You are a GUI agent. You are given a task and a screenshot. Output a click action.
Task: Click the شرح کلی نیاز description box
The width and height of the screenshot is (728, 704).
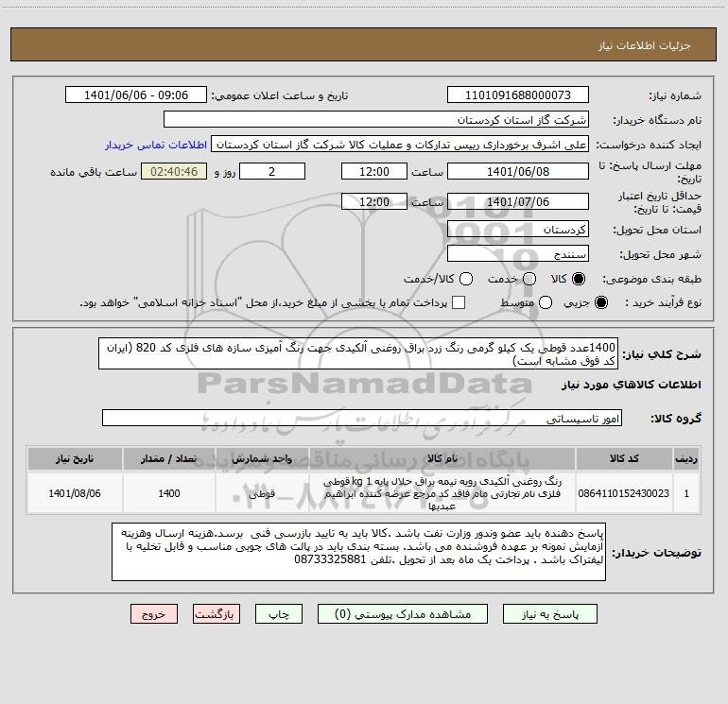point(358,353)
